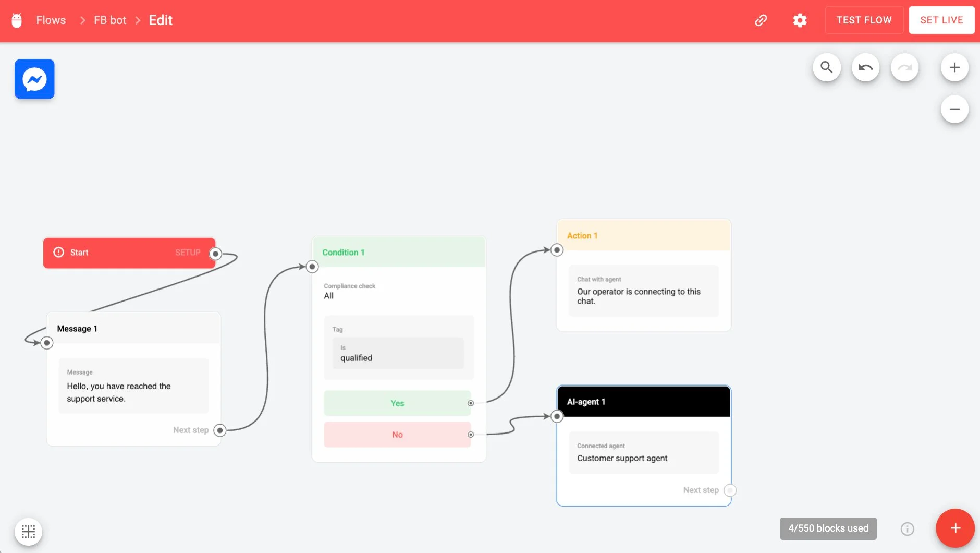Click the copy link chain icon
The image size is (980, 553).
click(761, 20)
